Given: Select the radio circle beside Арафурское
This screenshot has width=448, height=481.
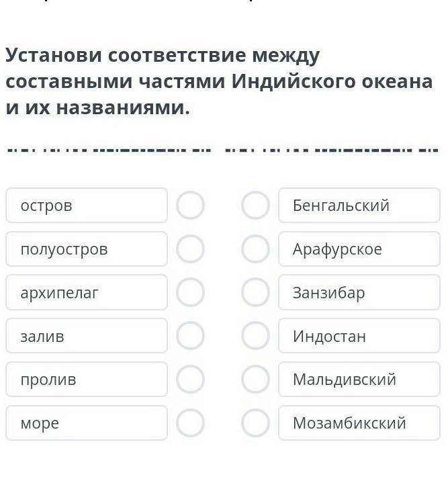Looking at the screenshot, I should click(x=255, y=249).
